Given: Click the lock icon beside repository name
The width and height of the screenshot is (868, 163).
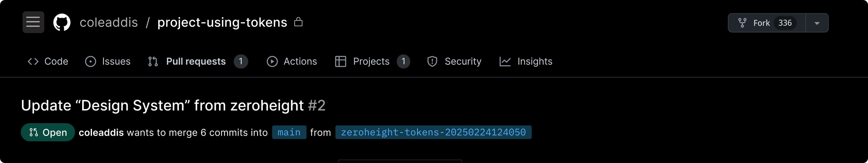Looking at the screenshot, I should (x=298, y=22).
